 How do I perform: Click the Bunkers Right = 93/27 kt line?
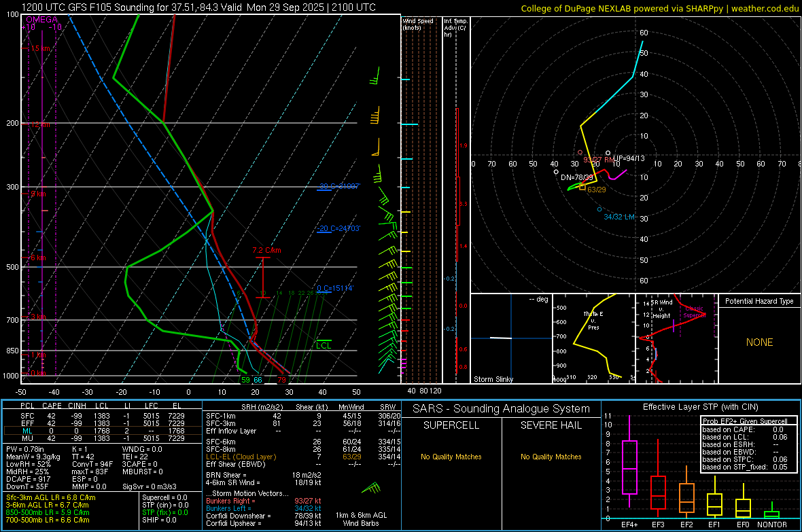264,501
